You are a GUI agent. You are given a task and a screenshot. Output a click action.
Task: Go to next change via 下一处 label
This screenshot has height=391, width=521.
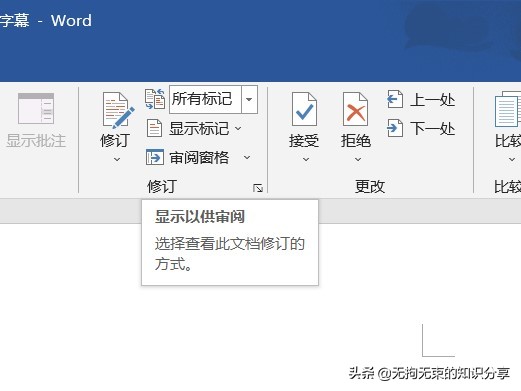pyautogui.click(x=432, y=128)
